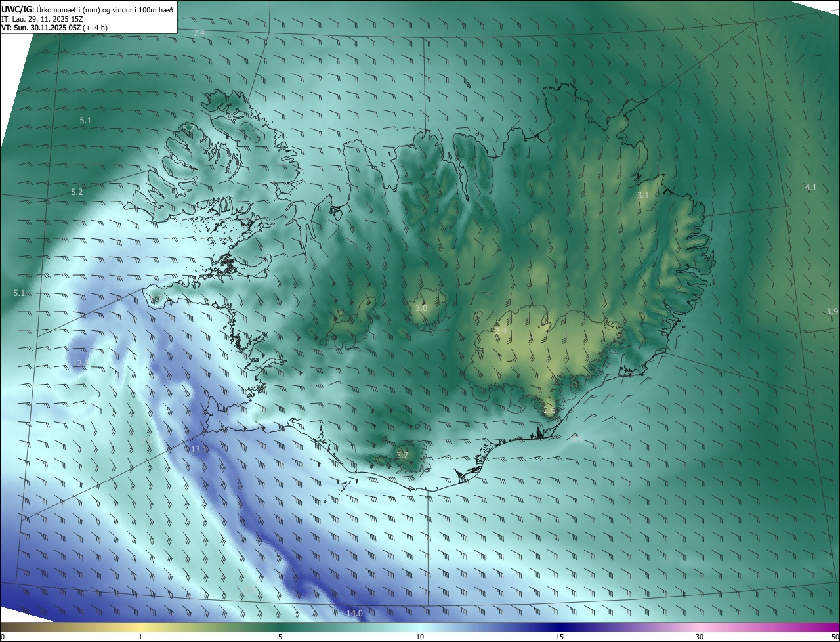Click the 14.0 value label on the map
The width and height of the screenshot is (840, 642).
click(354, 613)
